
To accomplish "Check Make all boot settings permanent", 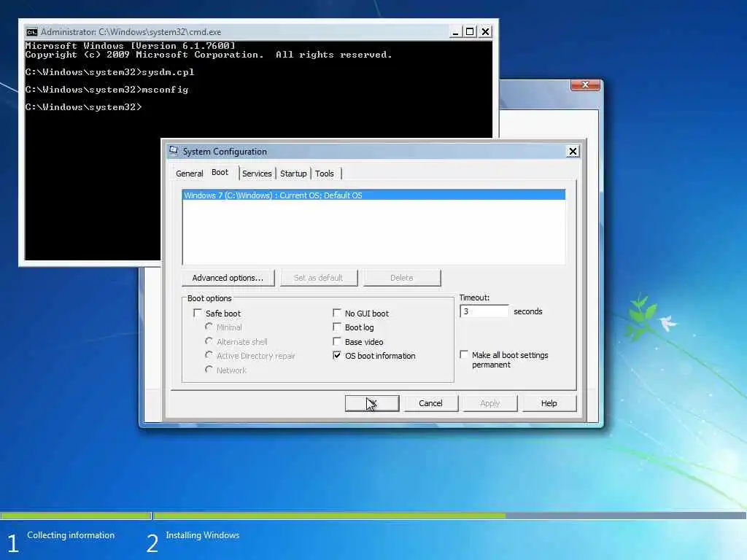I will pos(464,355).
